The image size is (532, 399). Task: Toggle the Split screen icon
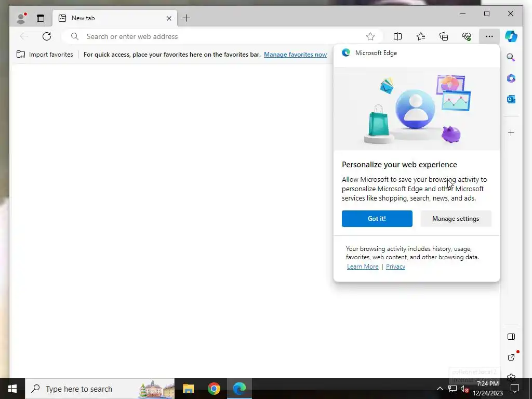[x=397, y=36]
